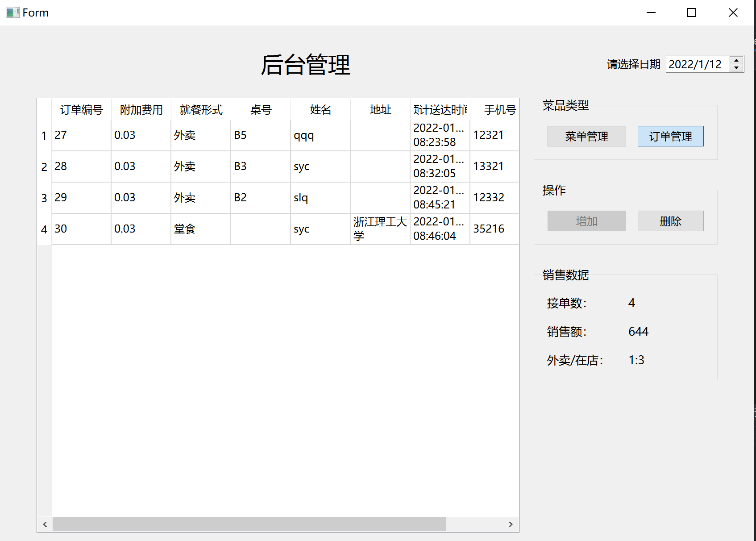Click the horizontal scrollbar right arrow
Screen dimensions: 756x541
point(511,524)
